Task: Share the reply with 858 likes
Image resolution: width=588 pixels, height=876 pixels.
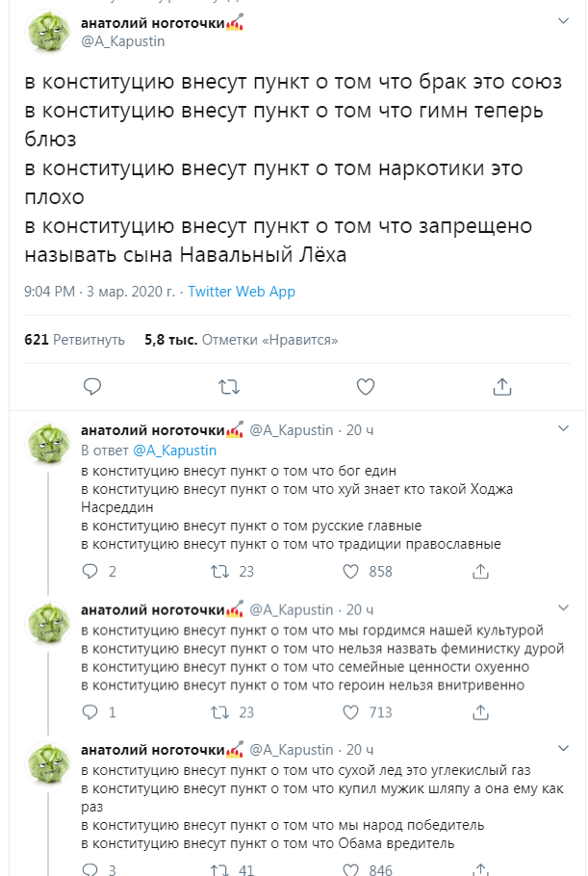Action: coord(480,571)
